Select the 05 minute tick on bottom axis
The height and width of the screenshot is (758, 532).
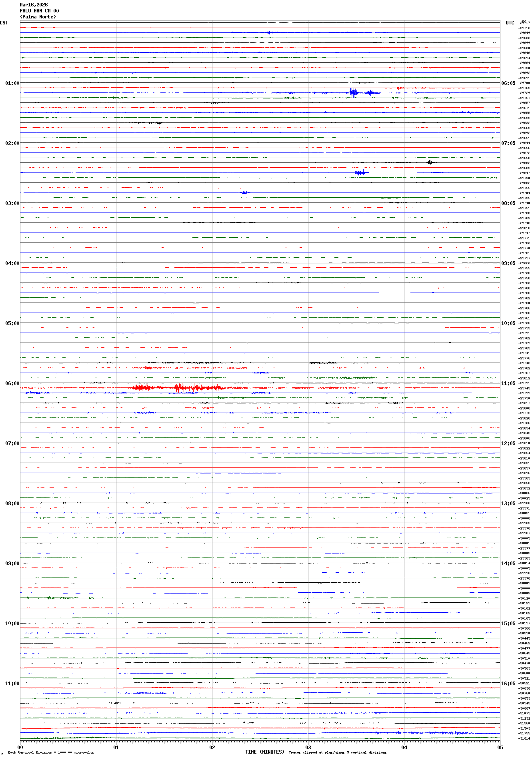click(500, 747)
